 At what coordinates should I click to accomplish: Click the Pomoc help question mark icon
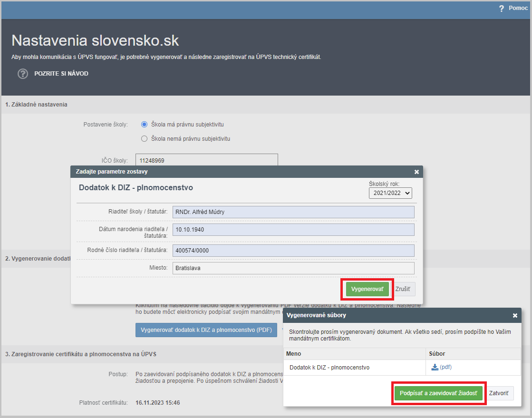[501, 9]
